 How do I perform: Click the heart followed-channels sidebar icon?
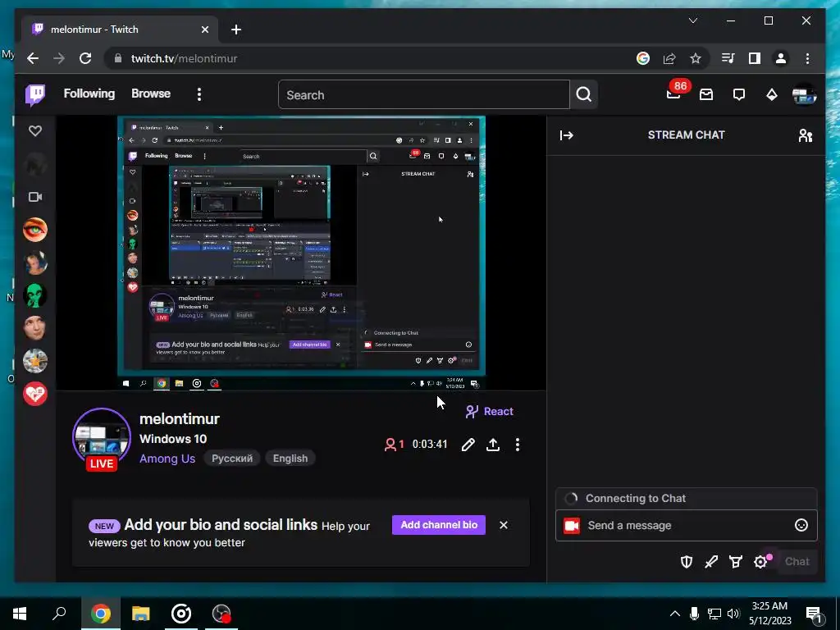click(35, 130)
